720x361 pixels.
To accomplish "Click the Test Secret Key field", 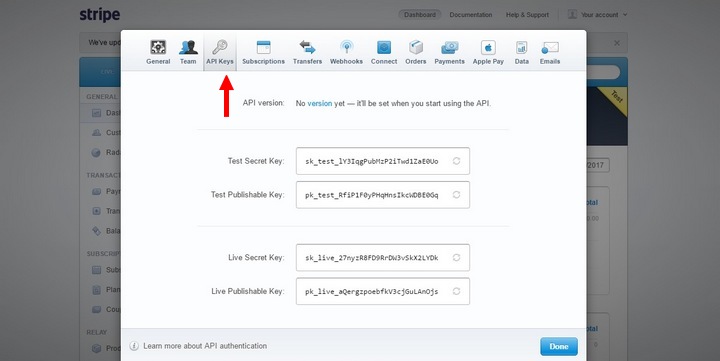I will [383, 161].
